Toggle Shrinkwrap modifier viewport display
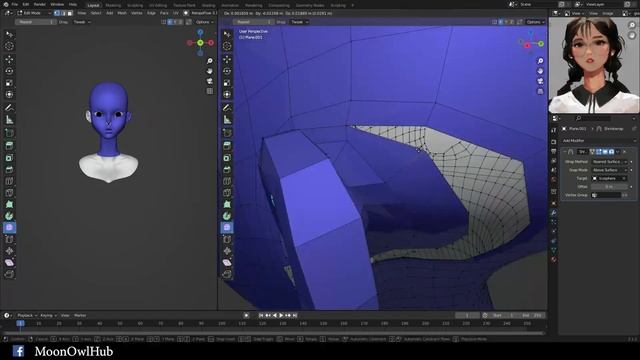Screen dimensions: 640x360 click(605, 152)
